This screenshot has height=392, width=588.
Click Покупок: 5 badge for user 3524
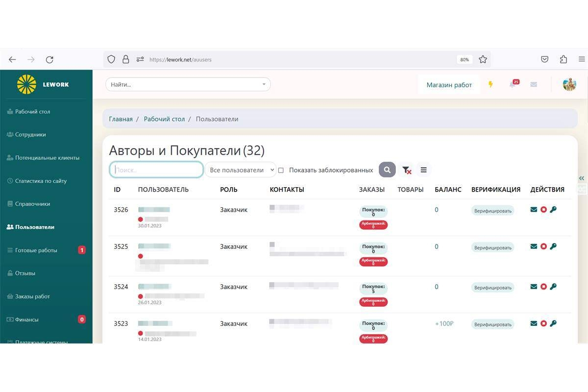(x=373, y=288)
